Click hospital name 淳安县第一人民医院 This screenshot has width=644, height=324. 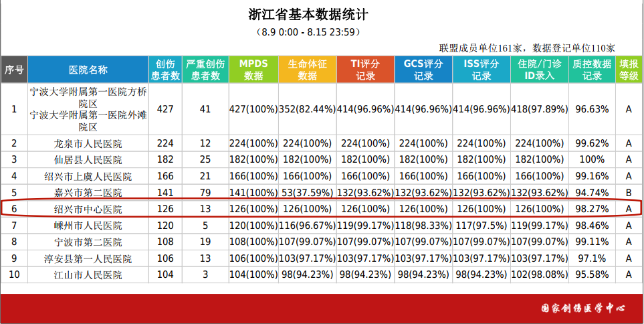click(88, 258)
